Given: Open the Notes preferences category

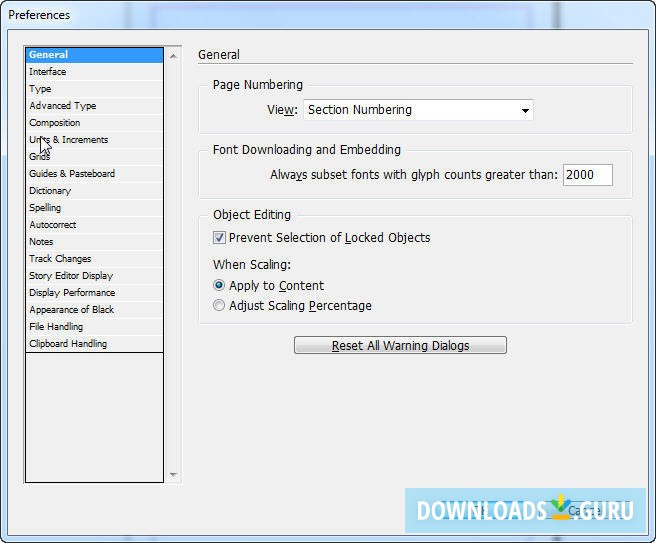Looking at the screenshot, I should coord(94,242).
